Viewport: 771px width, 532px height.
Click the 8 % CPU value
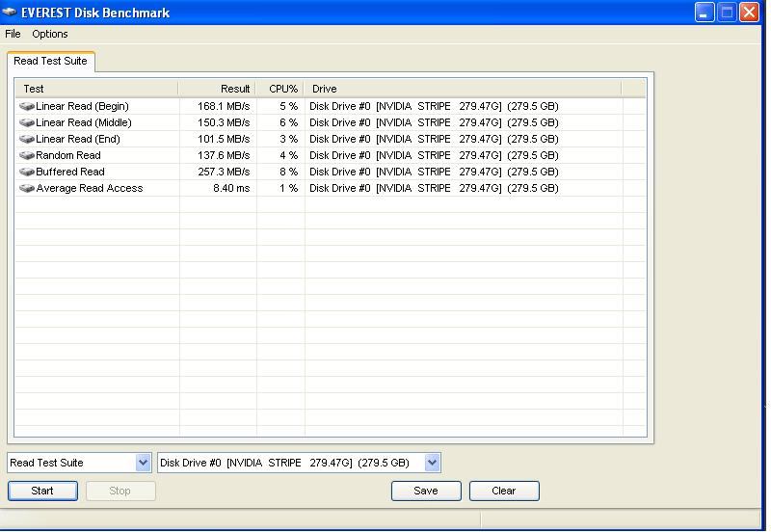pyautogui.click(x=288, y=172)
